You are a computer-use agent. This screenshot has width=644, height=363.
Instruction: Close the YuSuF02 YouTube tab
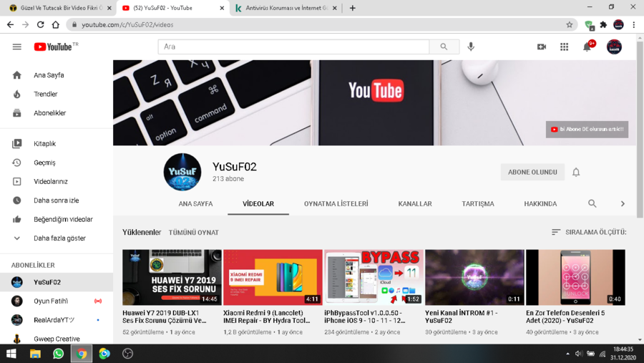coord(222,8)
